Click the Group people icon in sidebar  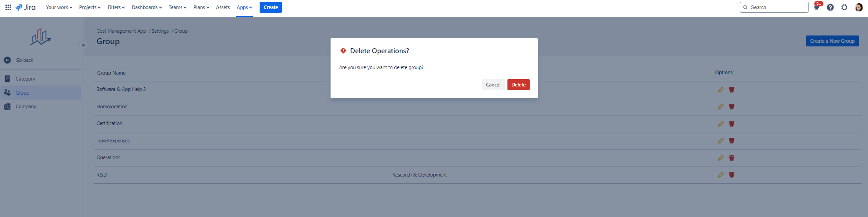coord(7,93)
